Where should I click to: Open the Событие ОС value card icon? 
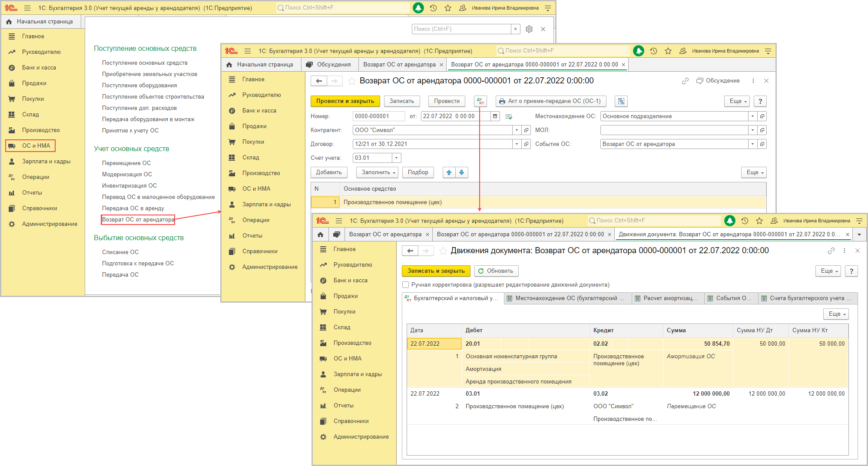coord(762,144)
